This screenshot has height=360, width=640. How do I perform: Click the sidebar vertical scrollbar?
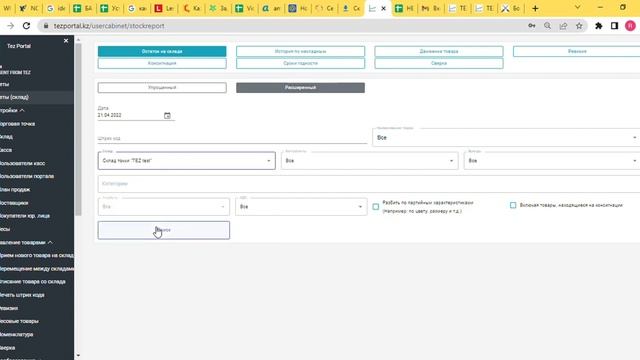point(78,130)
